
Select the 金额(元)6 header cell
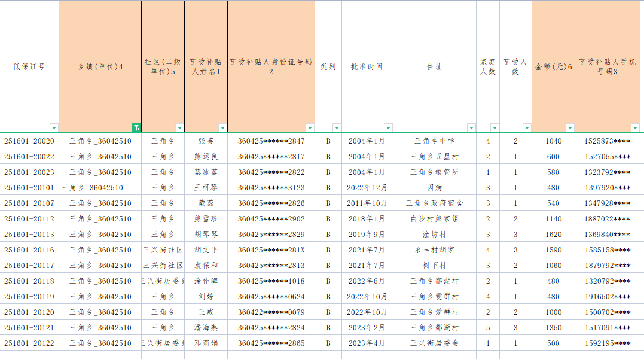pos(553,66)
